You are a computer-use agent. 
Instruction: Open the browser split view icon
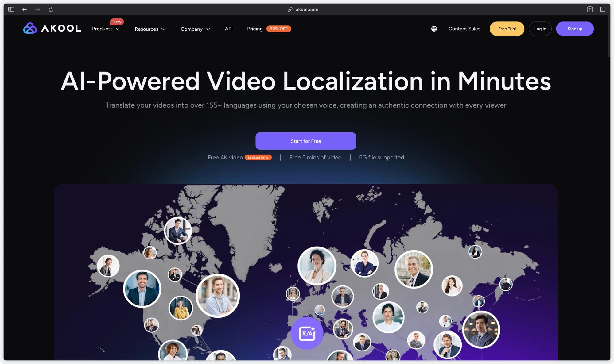[603, 10]
